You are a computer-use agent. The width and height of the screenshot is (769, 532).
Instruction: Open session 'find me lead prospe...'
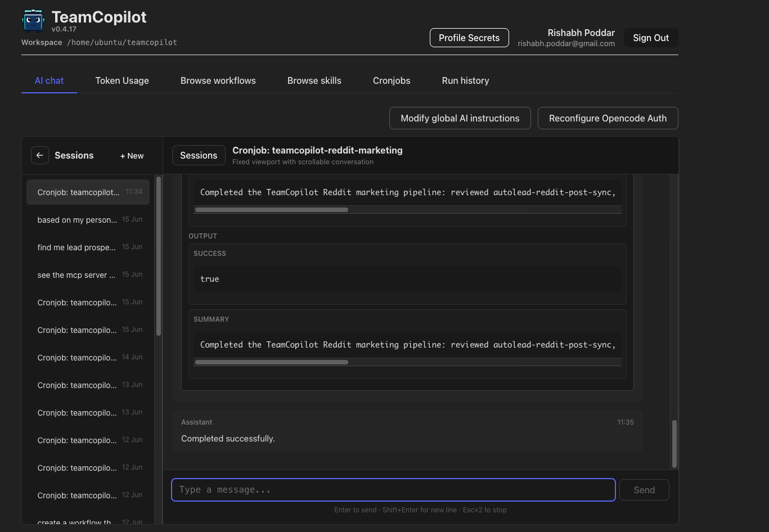click(88, 247)
